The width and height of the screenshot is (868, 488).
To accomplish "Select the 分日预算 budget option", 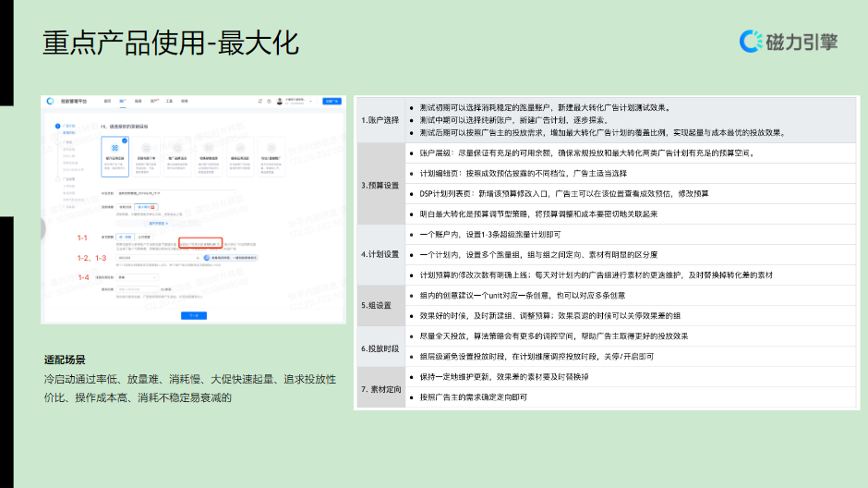I will tap(144, 238).
